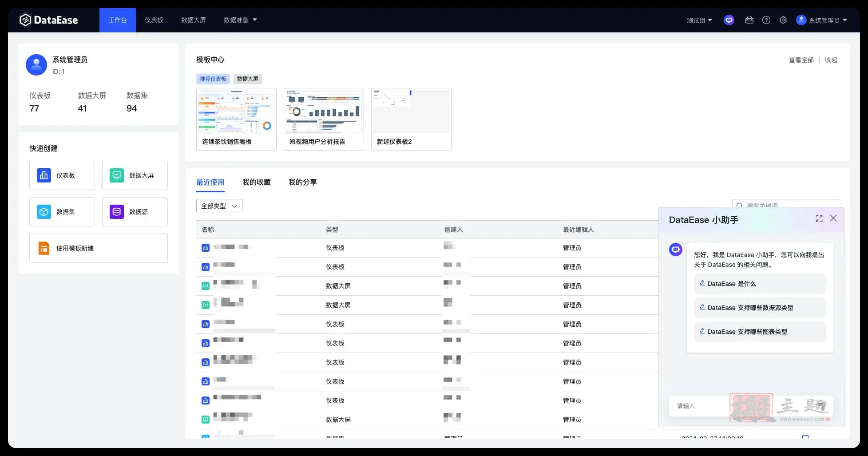Open the settings gear icon
868x456 pixels.
point(783,20)
